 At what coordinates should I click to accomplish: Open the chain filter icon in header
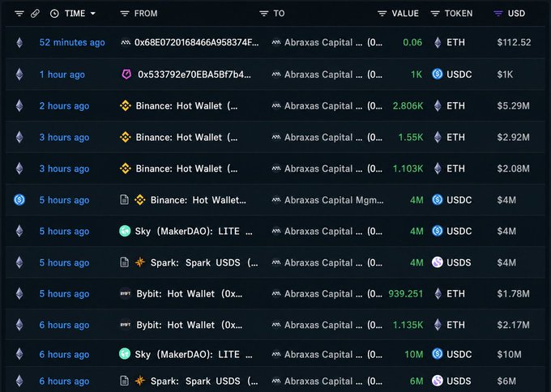pyautogui.click(x=19, y=14)
